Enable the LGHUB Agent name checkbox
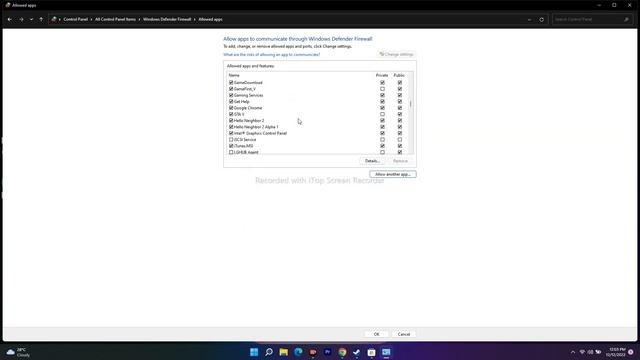 [x=231, y=152]
